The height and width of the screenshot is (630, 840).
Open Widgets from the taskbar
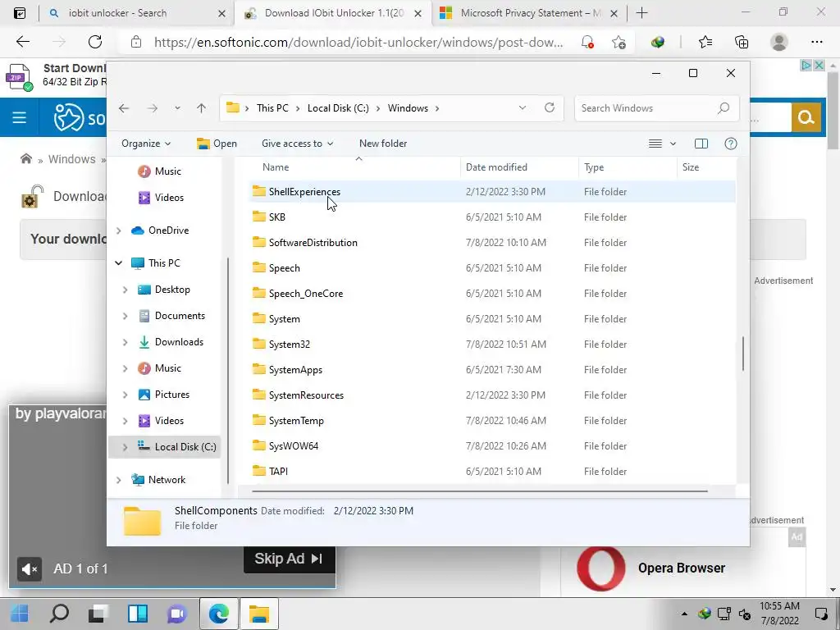point(138,614)
